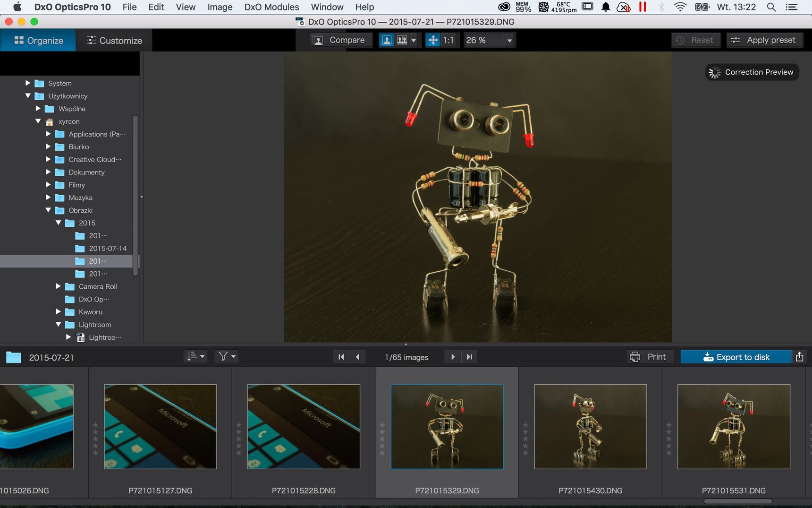Collapse the 2015 folder
Image resolution: width=812 pixels, height=508 pixels.
coord(59,223)
